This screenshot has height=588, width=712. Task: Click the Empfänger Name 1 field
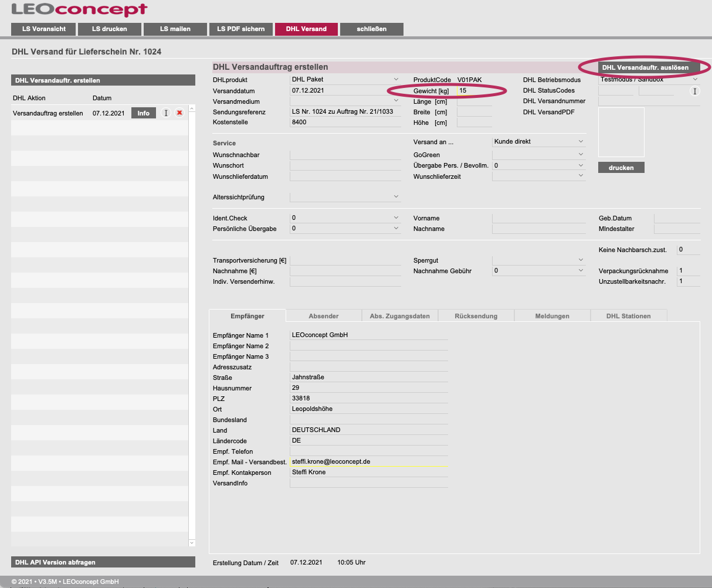click(369, 335)
